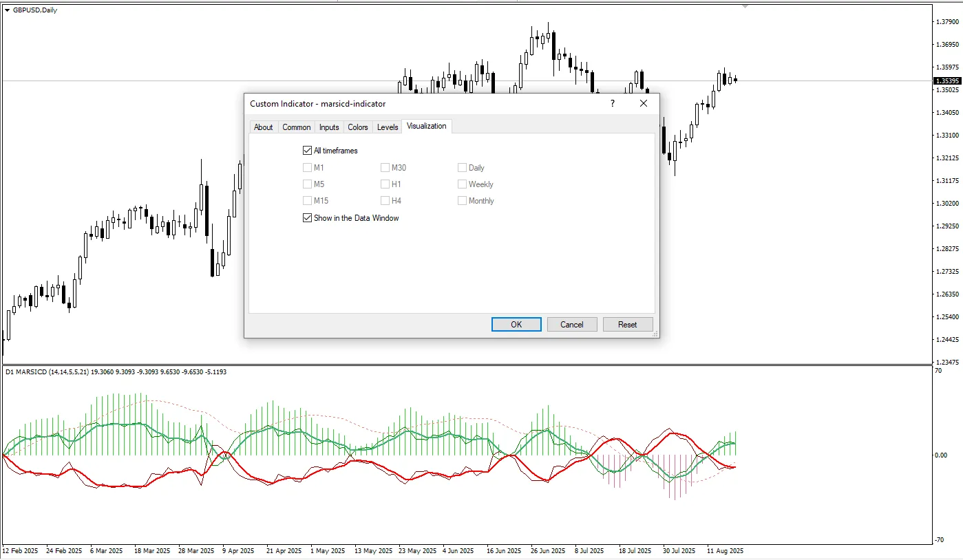The height and width of the screenshot is (560, 963).
Task: Click the Cancel button
Action: point(571,325)
